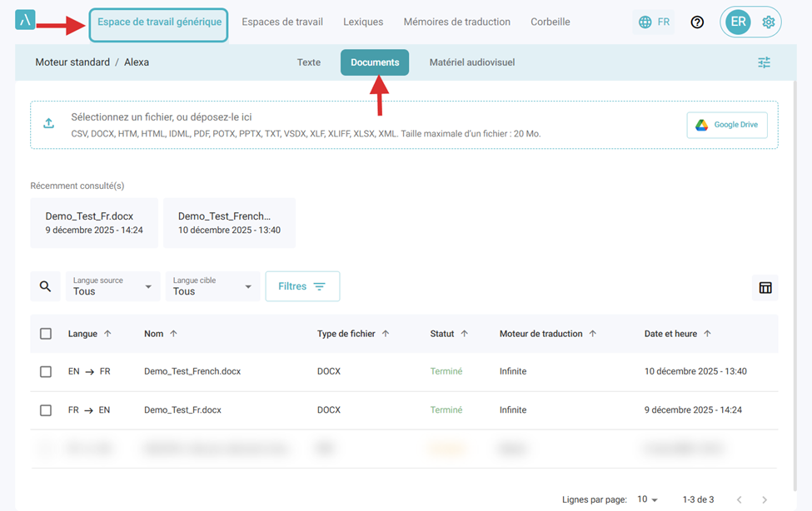Open translation options sliders icon
This screenshot has height=511, width=812.
point(764,62)
